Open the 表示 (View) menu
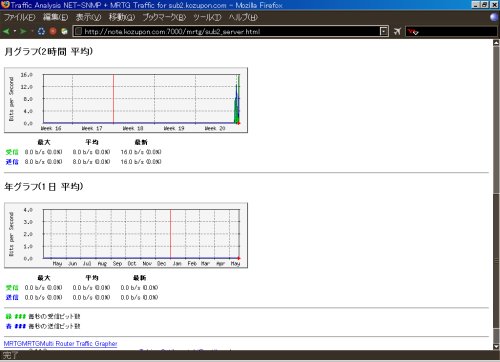Image resolution: width=500 pixels, height=362 pixels. [88, 17]
